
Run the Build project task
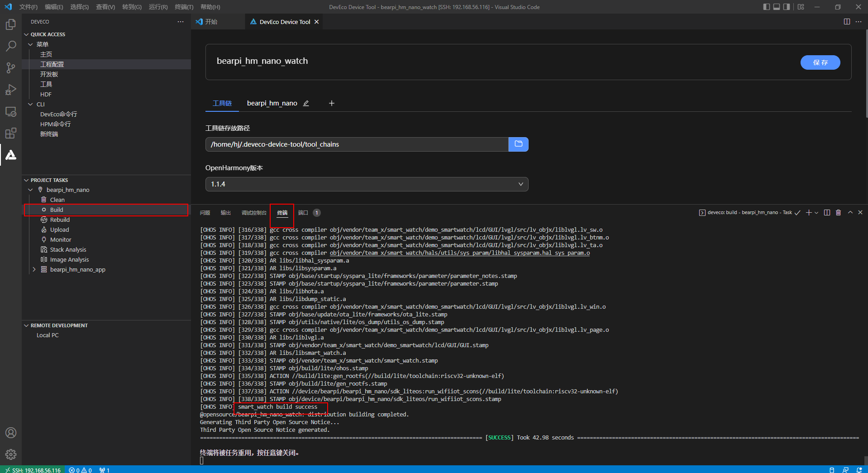(x=106, y=210)
